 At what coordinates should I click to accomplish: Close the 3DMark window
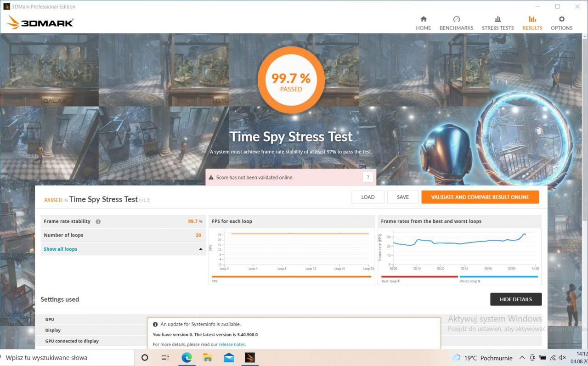[577, 6]
